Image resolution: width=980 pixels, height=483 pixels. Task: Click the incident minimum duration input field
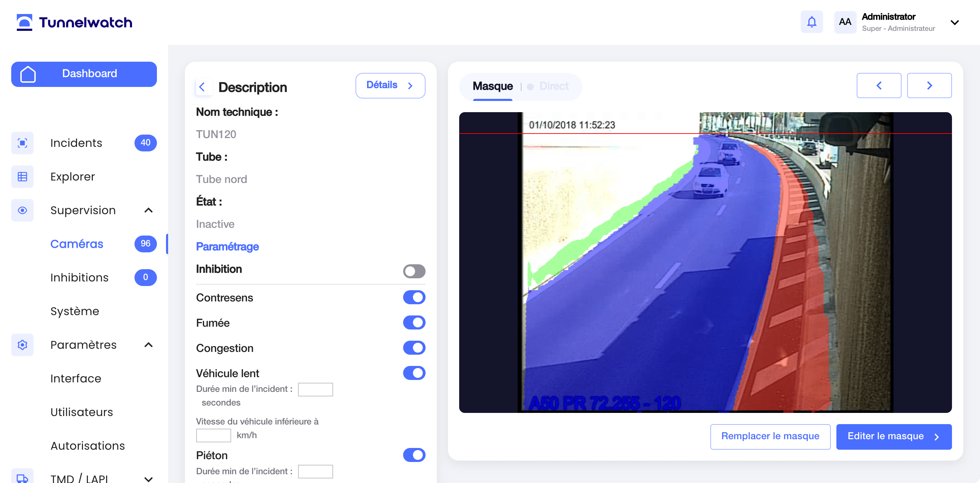(x=315, y=389)
